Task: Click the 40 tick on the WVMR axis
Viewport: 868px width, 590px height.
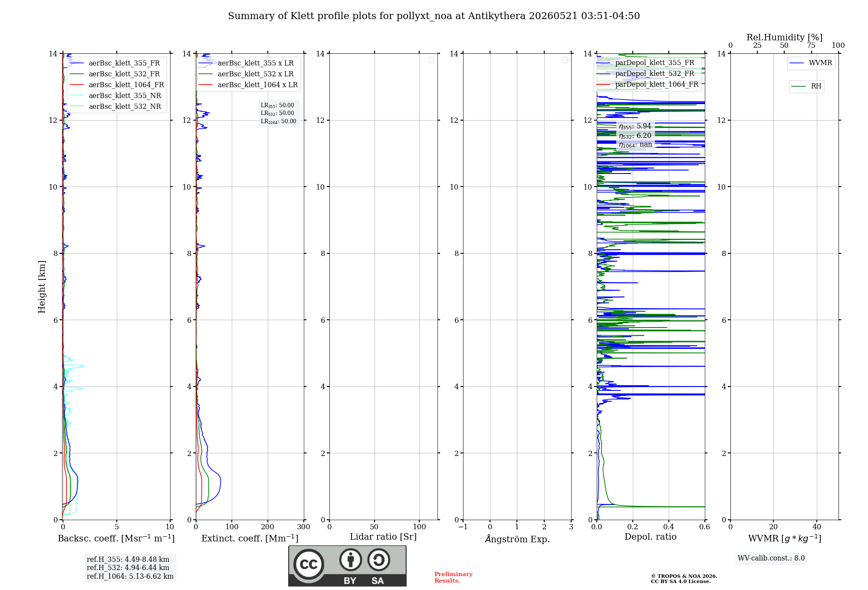Action: pyautogui.click(x=817, y=527)
